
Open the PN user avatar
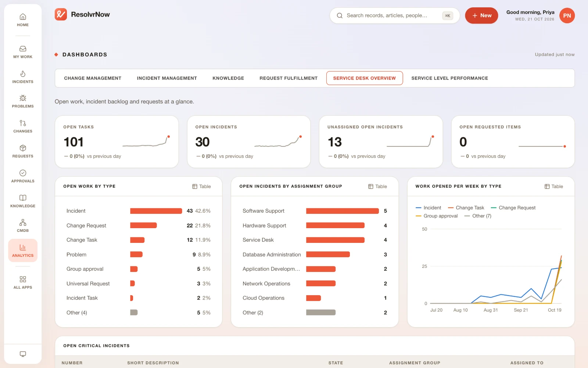pos(567,15)
